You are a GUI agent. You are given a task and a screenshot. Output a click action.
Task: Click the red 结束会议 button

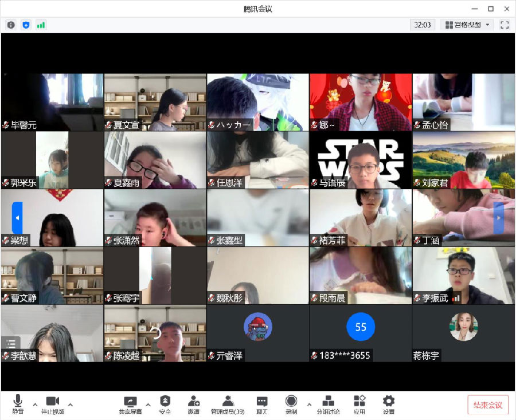488,405
